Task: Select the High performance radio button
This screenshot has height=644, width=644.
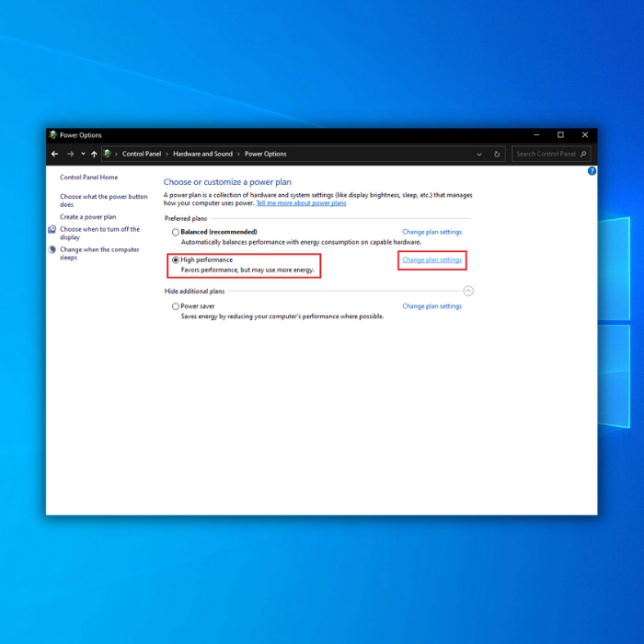Action: pyautogui.click(x=176, y=260)
